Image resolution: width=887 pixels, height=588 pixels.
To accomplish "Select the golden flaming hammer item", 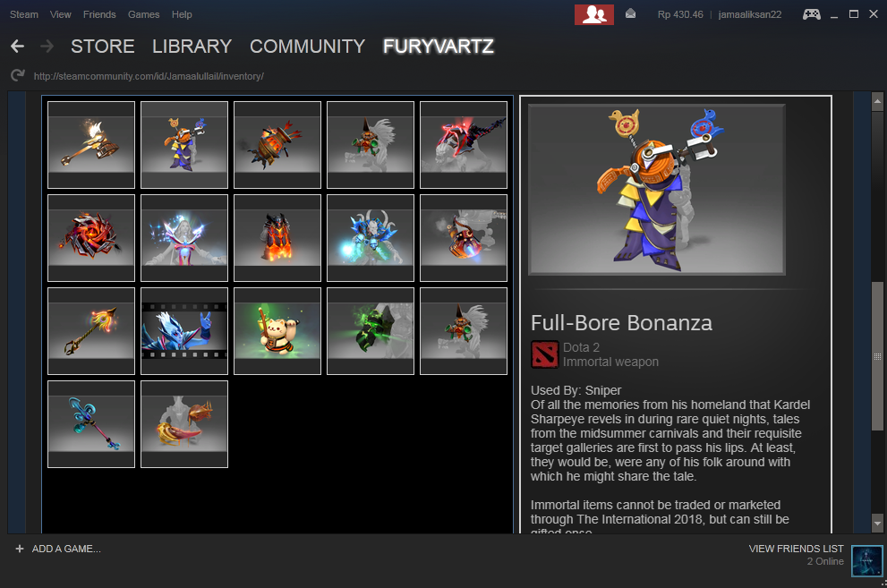I will point(91,145).
